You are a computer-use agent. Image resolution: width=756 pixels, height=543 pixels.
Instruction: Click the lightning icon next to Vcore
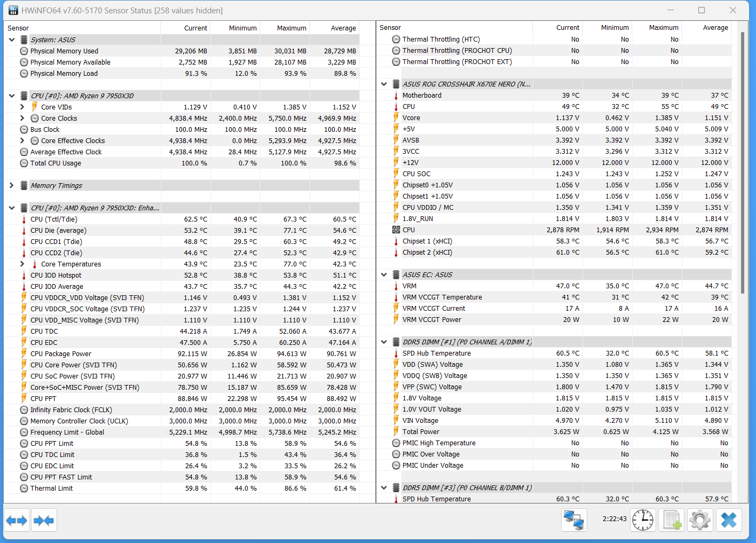[396, 117]
